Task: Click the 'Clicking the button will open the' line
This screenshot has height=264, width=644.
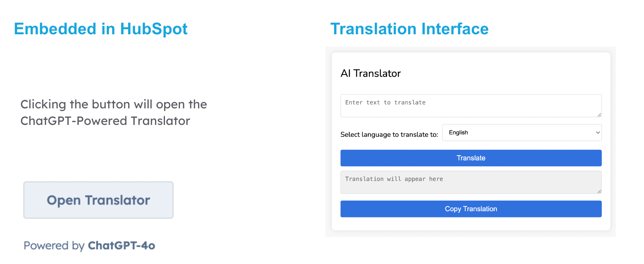Action: pos(114,104)
